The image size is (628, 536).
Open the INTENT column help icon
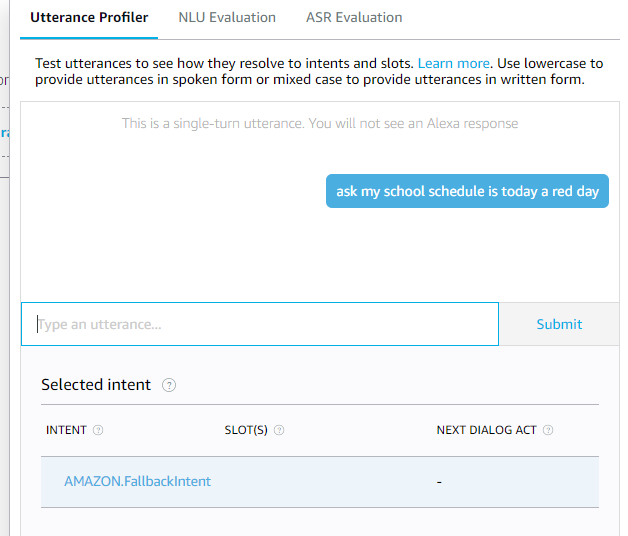tap(98, 431)
